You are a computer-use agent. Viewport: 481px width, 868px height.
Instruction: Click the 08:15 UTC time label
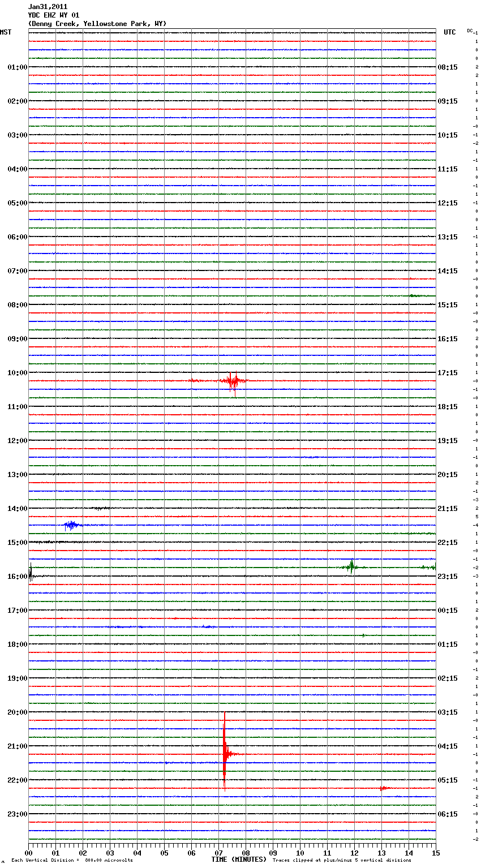click(448, 67)
